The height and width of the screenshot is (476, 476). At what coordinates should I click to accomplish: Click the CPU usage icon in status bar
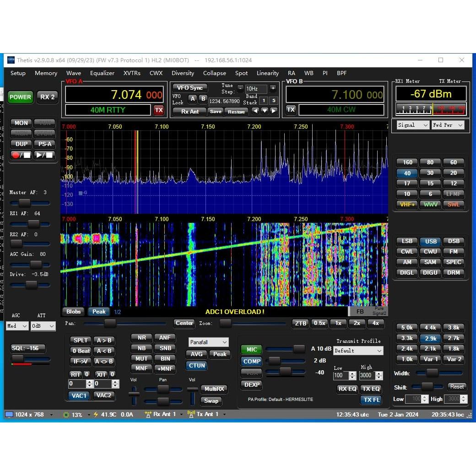[66, 415]
